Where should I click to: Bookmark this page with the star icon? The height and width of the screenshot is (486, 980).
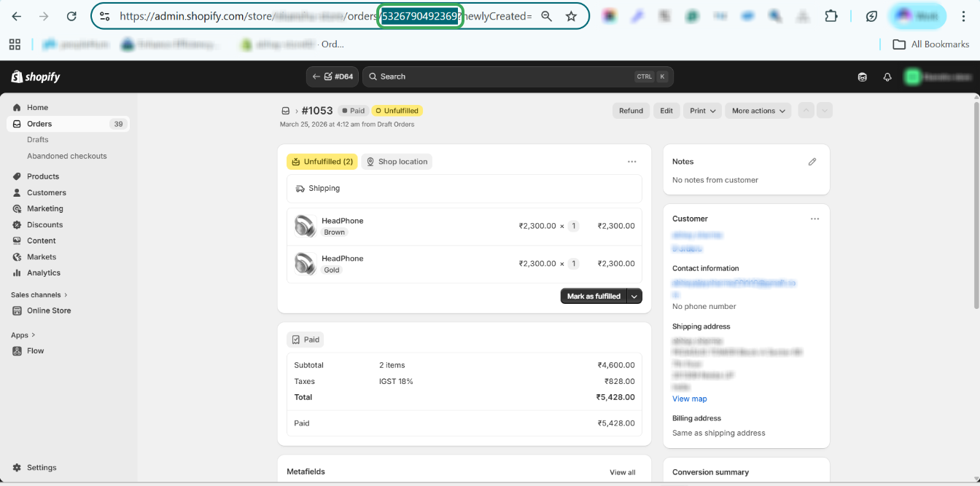click(572, 16)
